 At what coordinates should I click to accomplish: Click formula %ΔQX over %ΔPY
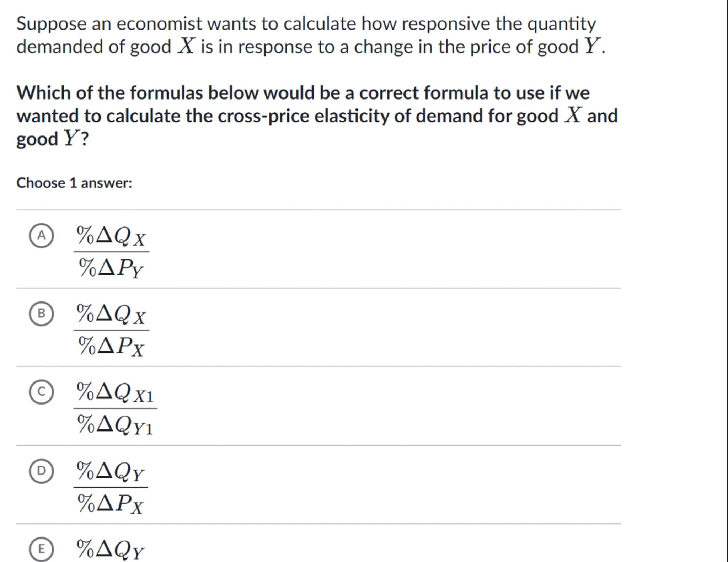(111, 252)
